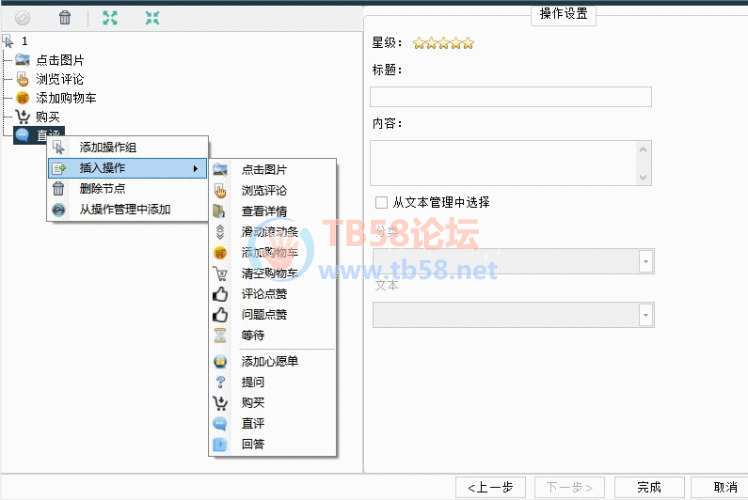Open the 分类 category dropdown
The height and width of the screenshot is (500, 748).
click(646, 261)
